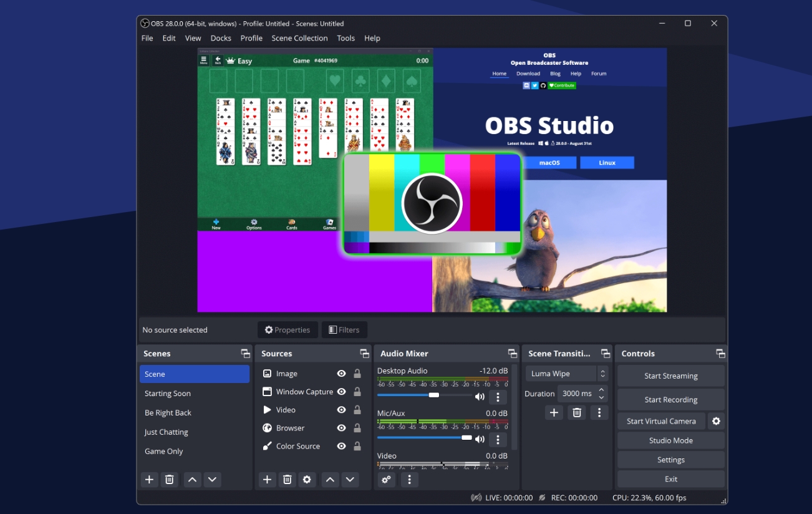812x514 pixels.
Task: Open source properties gear in Sources dock
Action: [x=307, y=480]
